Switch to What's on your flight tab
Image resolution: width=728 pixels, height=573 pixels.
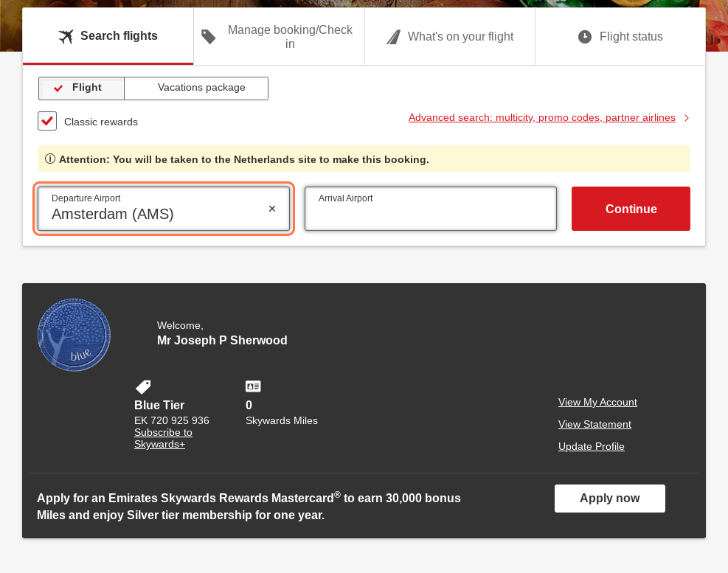point(450,37)
